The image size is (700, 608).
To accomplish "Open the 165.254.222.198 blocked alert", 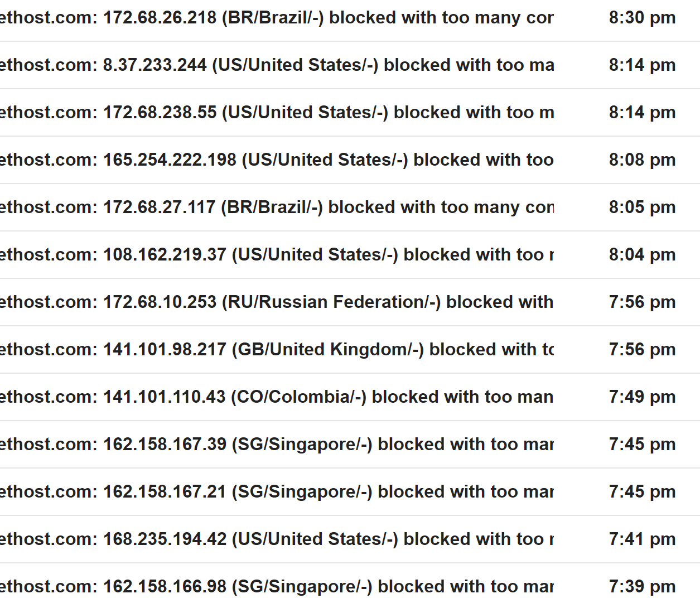I will click(276, 160).
